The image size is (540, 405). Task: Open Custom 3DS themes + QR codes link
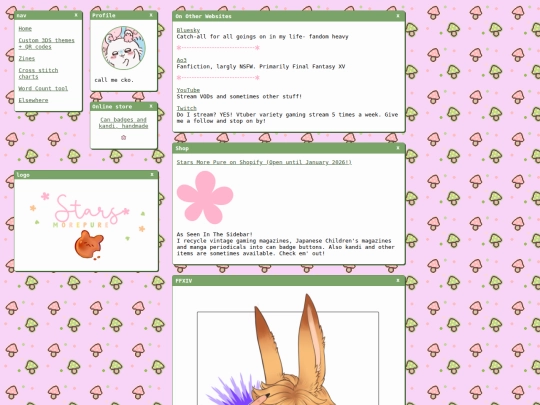point(46,44)
